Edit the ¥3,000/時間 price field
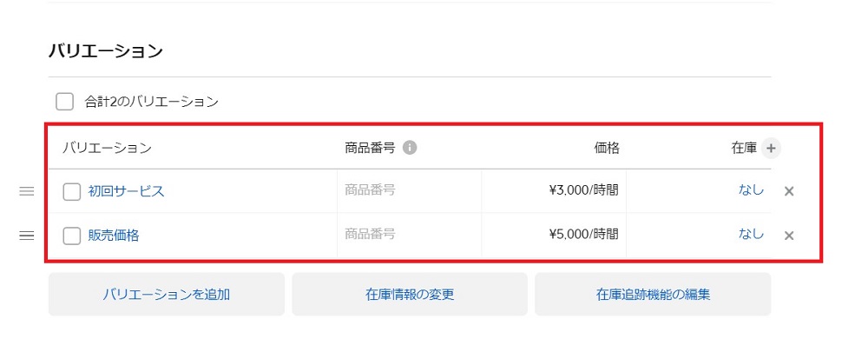 tap(554, 190)
